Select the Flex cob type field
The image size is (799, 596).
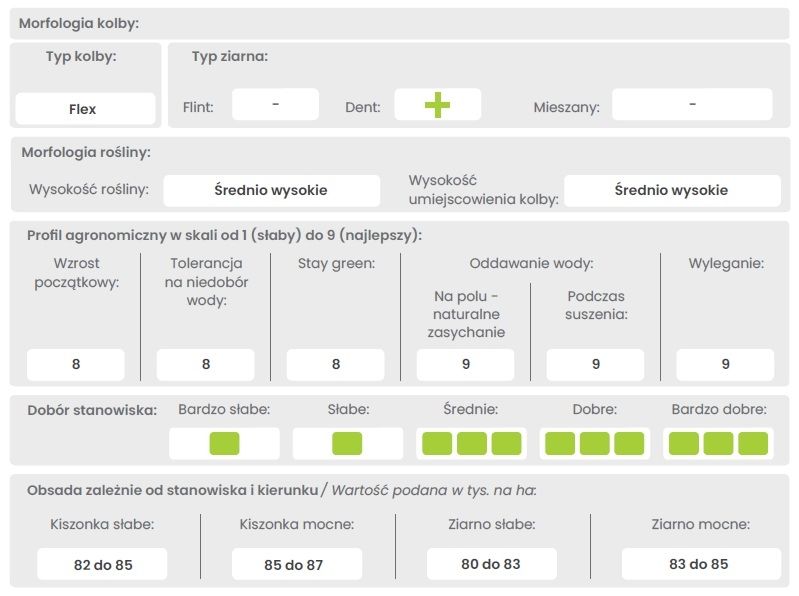pyautogui.click(x=85, y=109)
